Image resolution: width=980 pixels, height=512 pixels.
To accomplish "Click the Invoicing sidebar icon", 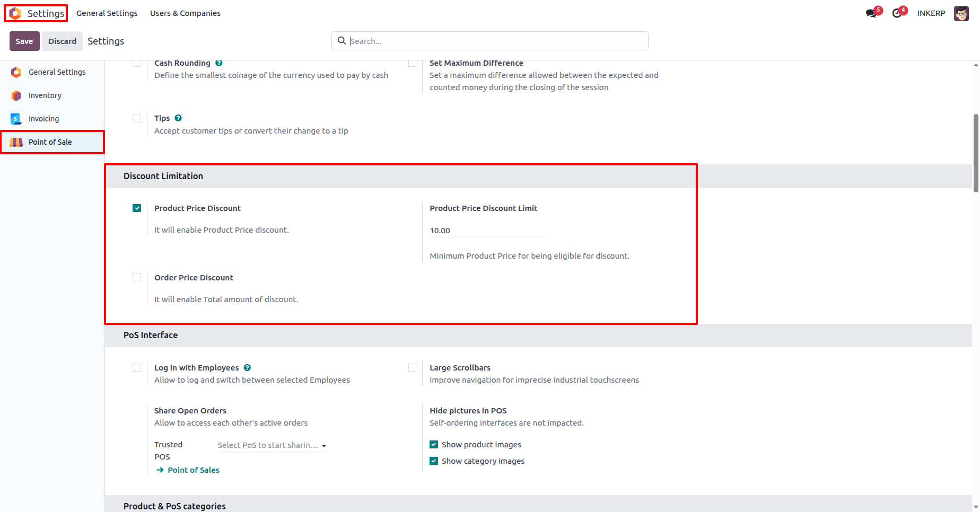I will pyautogui.click(x=16, y=119).
